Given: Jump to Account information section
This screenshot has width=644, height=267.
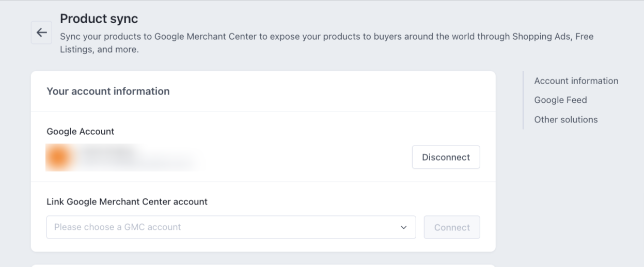Looking at the screenshot, I should click(576, 81).
